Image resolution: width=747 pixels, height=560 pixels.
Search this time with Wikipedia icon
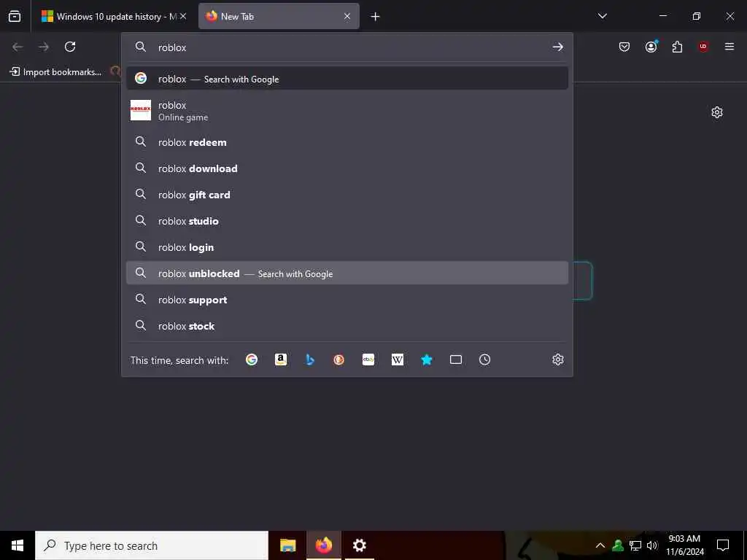click(x=398, y=359)
